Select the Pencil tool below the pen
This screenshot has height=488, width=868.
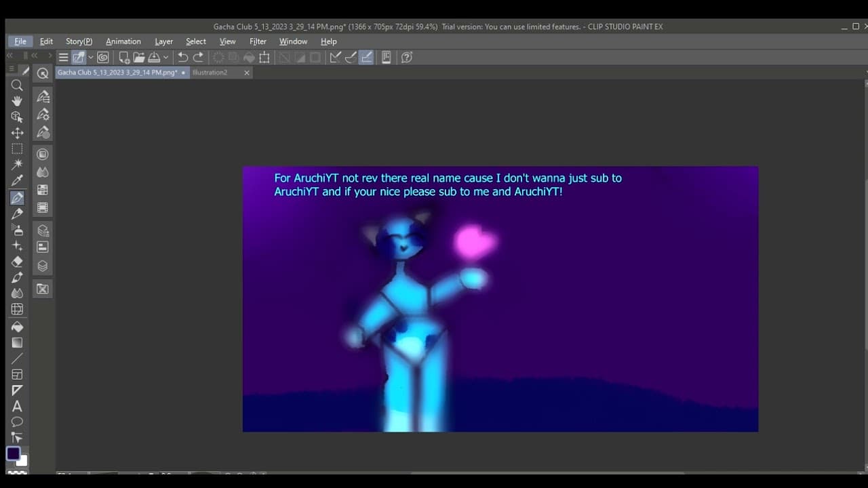(17, 213)
